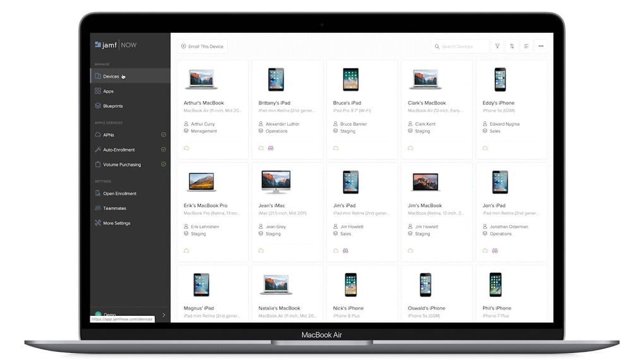
Task: Open APNs under Apple Services
Action: pyautogui.click(x=130, y=135)
